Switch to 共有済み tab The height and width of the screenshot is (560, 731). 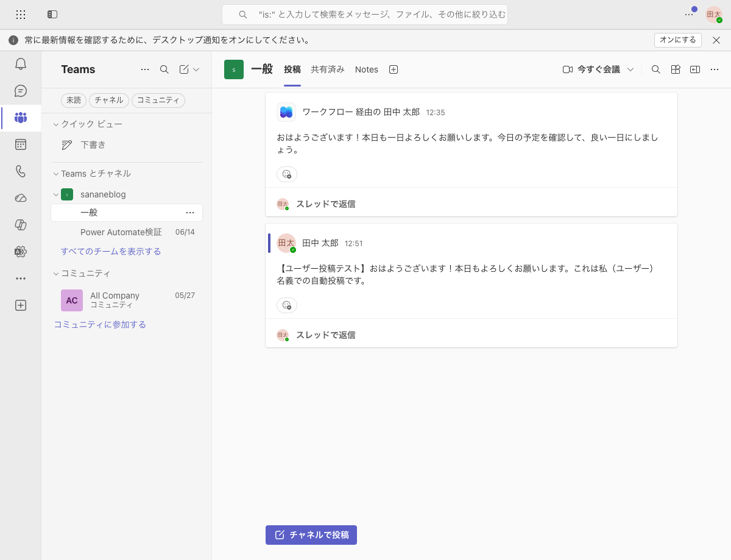click(328, 69)
